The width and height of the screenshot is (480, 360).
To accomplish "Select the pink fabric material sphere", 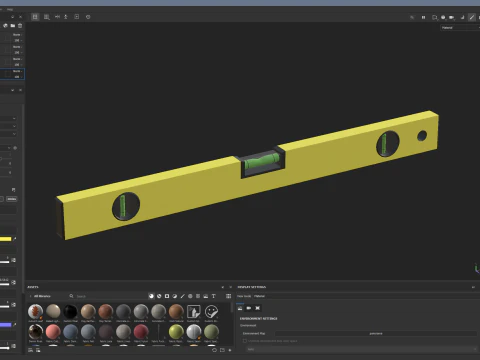I will pyautogui.click(x=53, y=332).
